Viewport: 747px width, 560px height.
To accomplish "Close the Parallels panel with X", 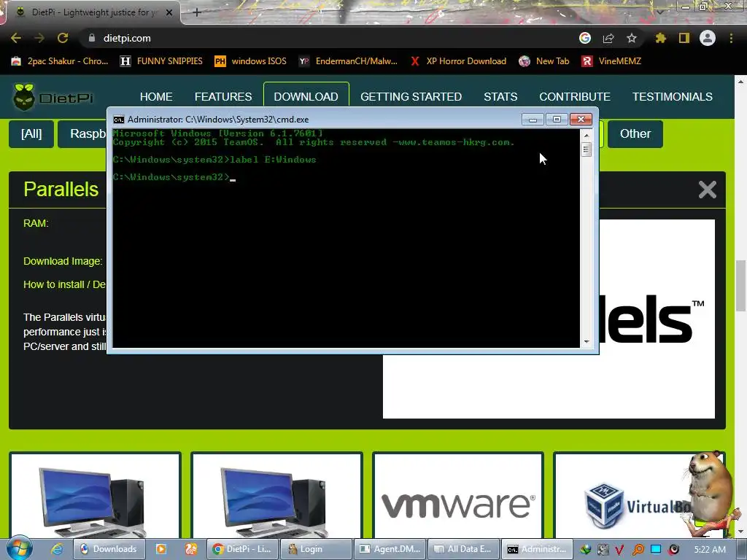I will tap(708, 190).
